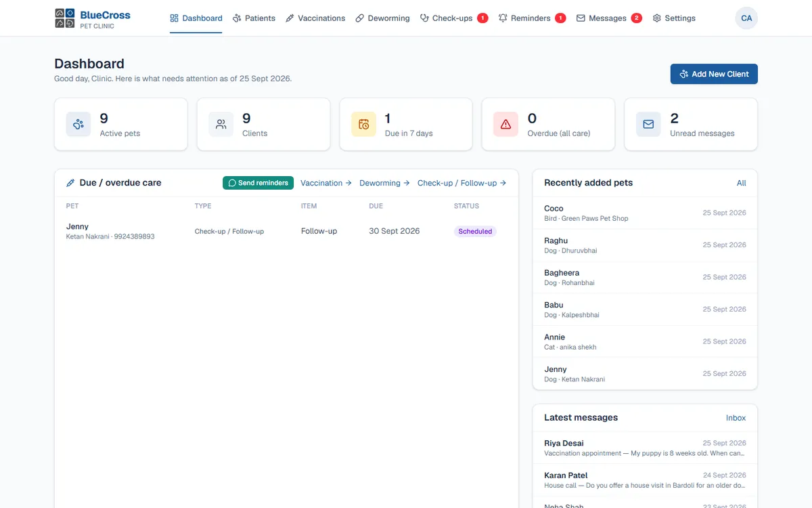This screenshot has height=508, width=812.
Task: Click the Add New Client button
Action: pos(714,74)
